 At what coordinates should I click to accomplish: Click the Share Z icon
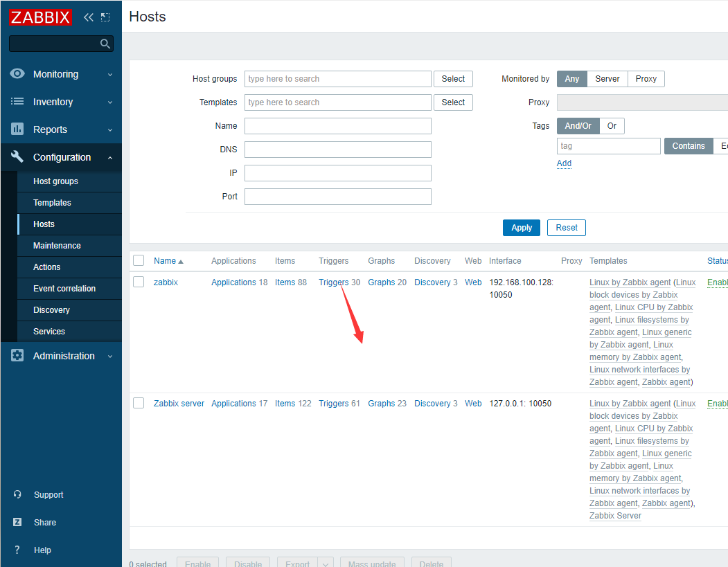click(17, 522)
